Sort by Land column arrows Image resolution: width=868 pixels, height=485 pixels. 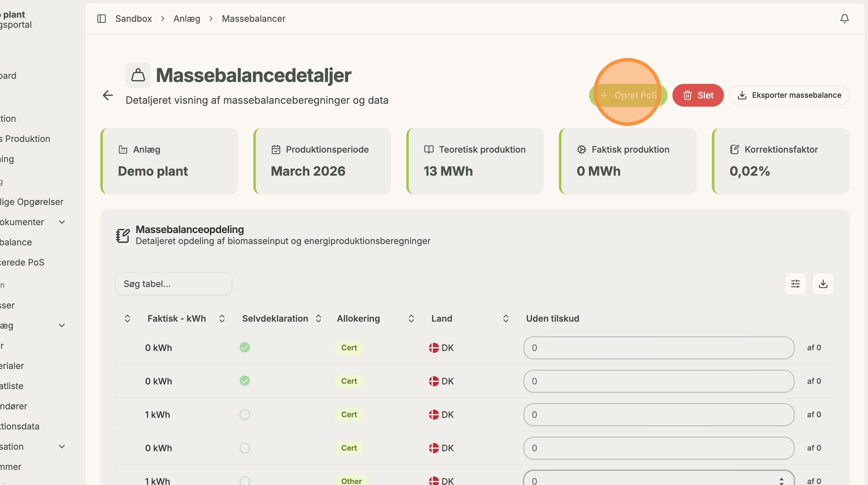click(506, 318)
